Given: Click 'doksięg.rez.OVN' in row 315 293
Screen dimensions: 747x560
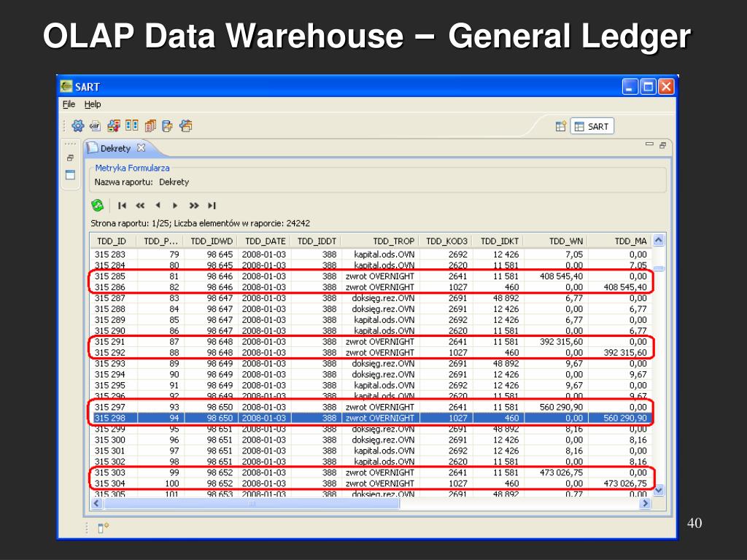Looking at the screenshot, I should [383, 363].
